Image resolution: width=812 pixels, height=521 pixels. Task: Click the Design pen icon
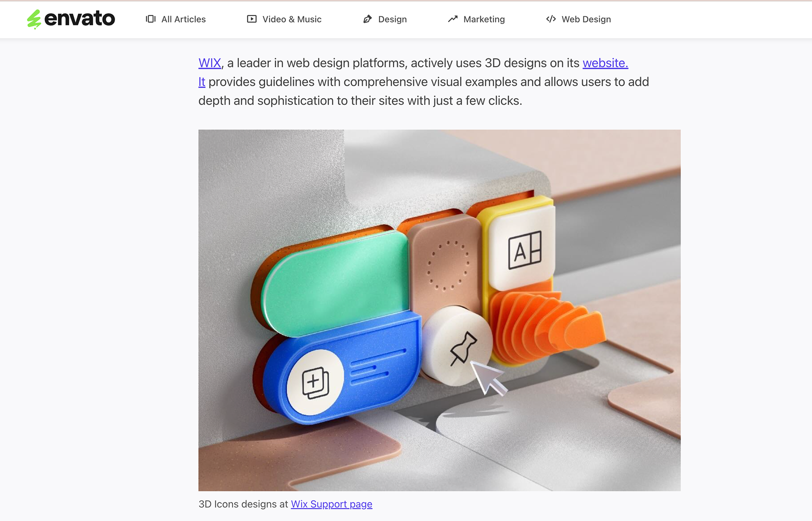click(368, 19)
